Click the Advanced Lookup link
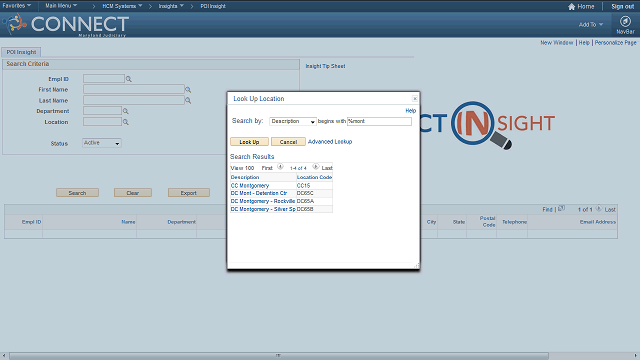 pos(330,142)
